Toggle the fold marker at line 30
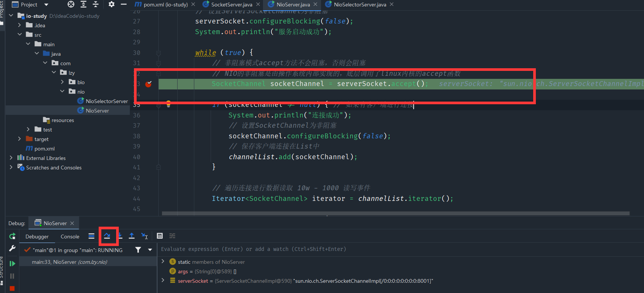The height and width of the screenshot is (293, 644). coord(159,53)
